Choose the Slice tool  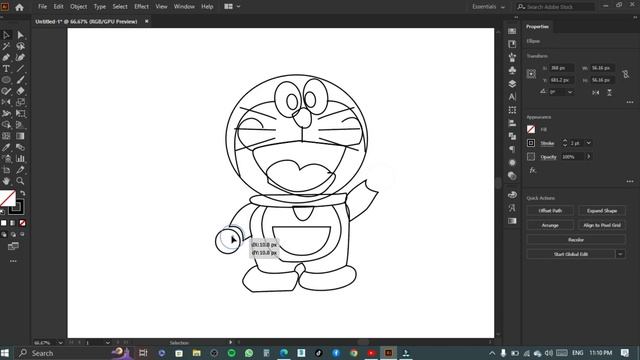(20, 170)
